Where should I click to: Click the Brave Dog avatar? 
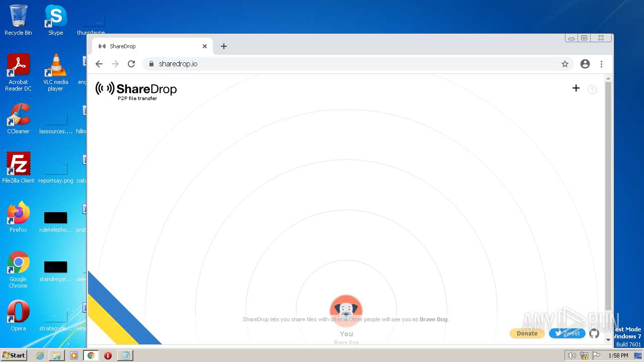pyautogui.click(x=346, y=311)
